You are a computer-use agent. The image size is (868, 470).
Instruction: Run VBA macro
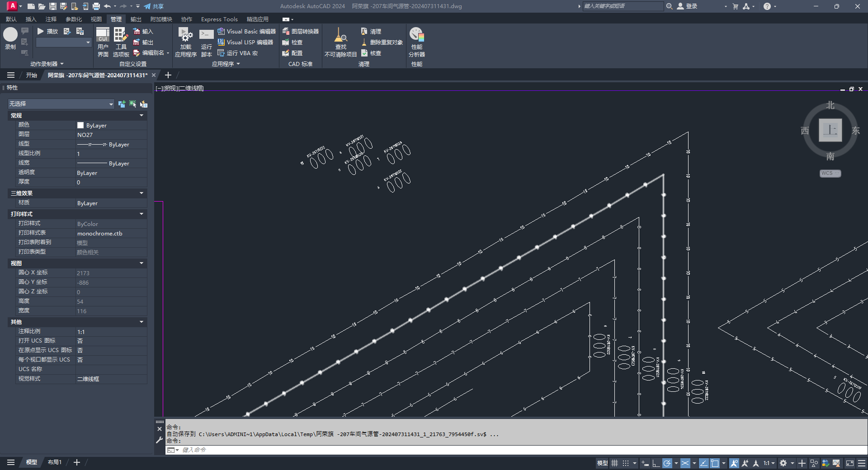[x=238, y=53]
